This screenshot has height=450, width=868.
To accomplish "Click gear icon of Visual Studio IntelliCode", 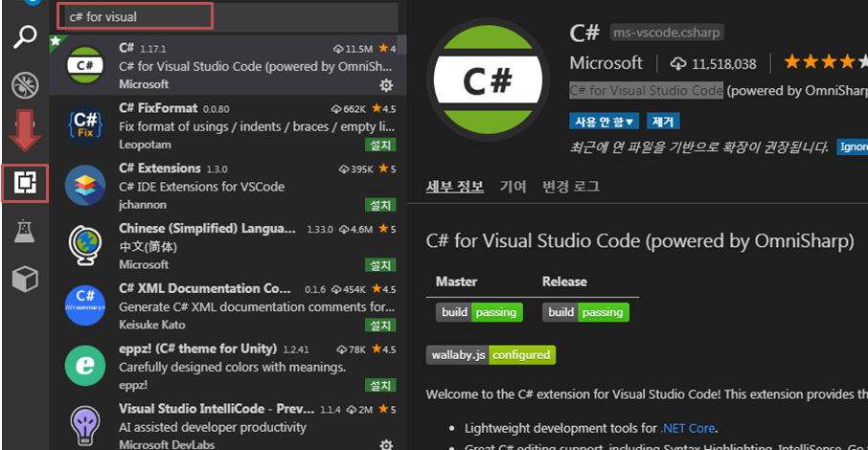I will (x=386, y=444).
